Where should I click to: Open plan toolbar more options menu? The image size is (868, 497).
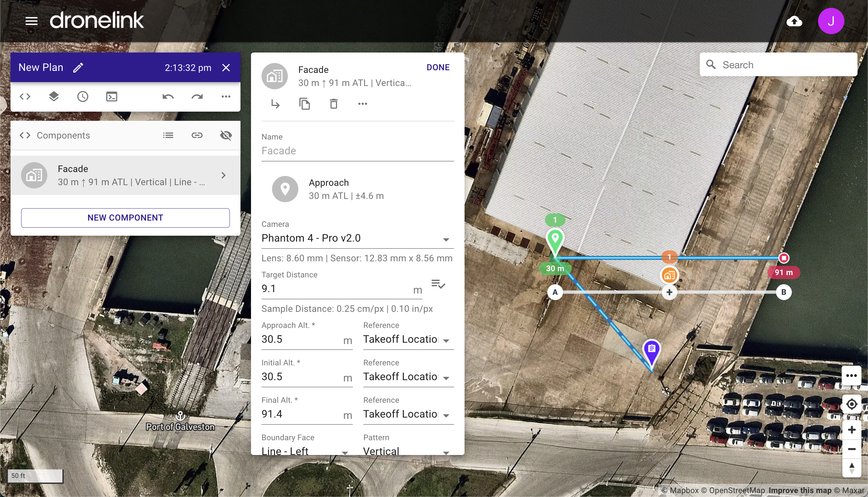226,97
